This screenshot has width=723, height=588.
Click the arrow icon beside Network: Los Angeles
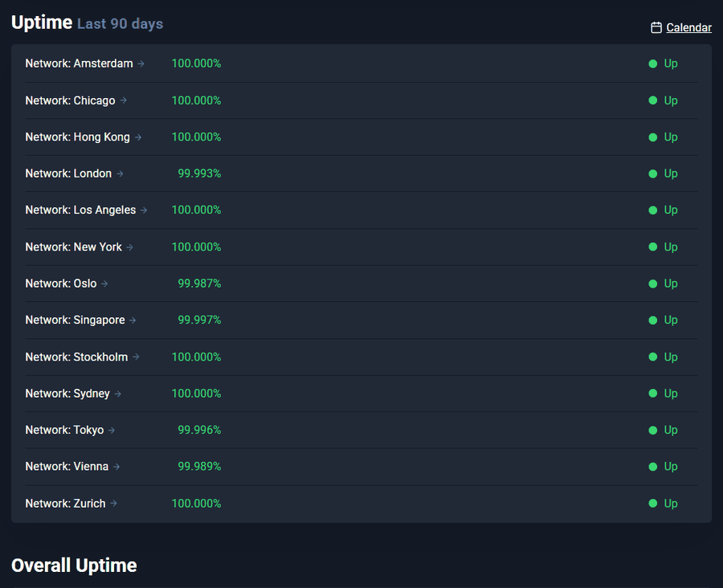tap(144, 210)
